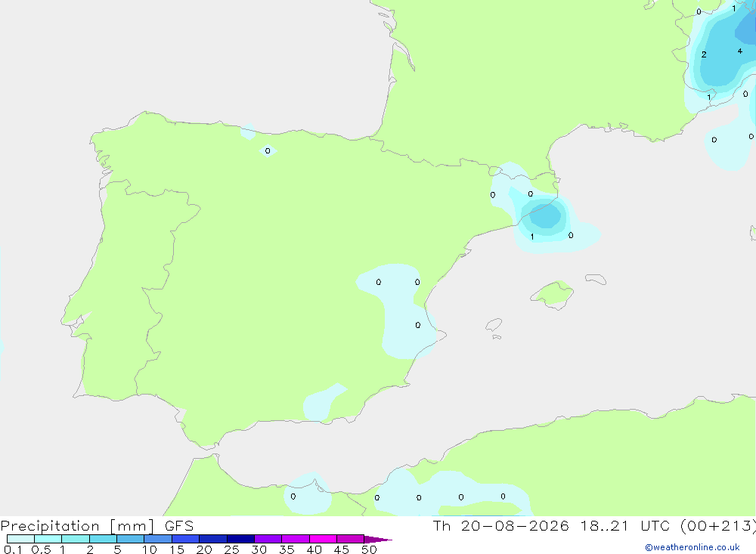Screen dimensions: 756x554
Task: Click the 'Precipitation [mm]' title text
Action: [77, 526]
